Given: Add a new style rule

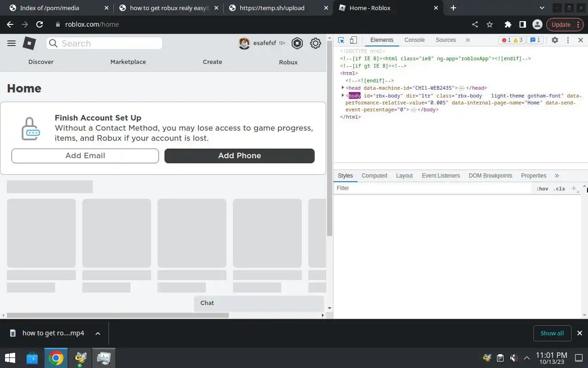Looking at the screenshot, I should coord(573,188).
